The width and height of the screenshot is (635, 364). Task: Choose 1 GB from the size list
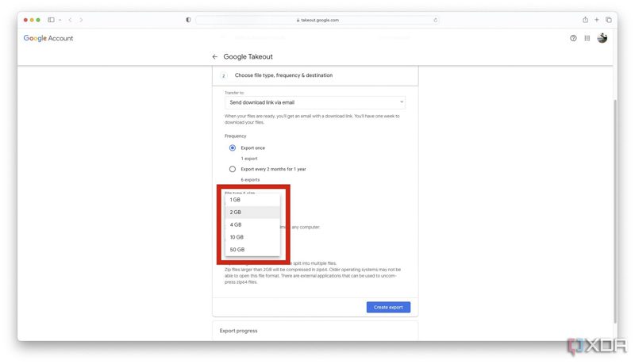click(x=236, y=200)
